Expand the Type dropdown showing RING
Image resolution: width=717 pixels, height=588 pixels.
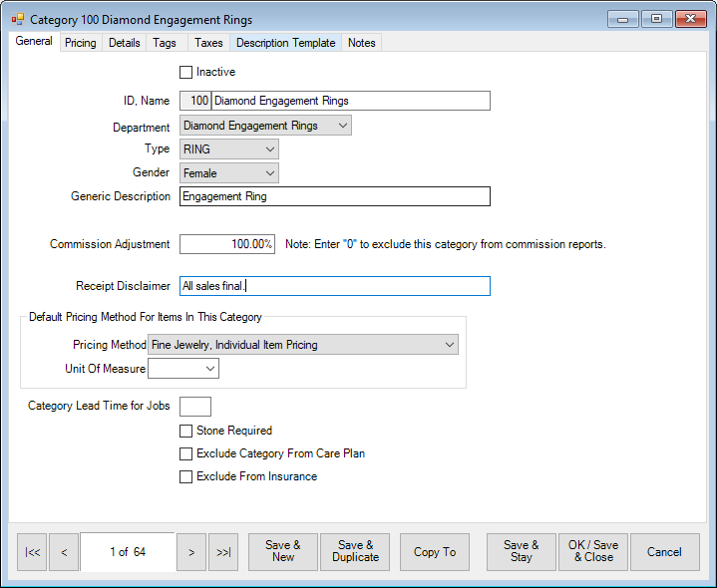228,149
